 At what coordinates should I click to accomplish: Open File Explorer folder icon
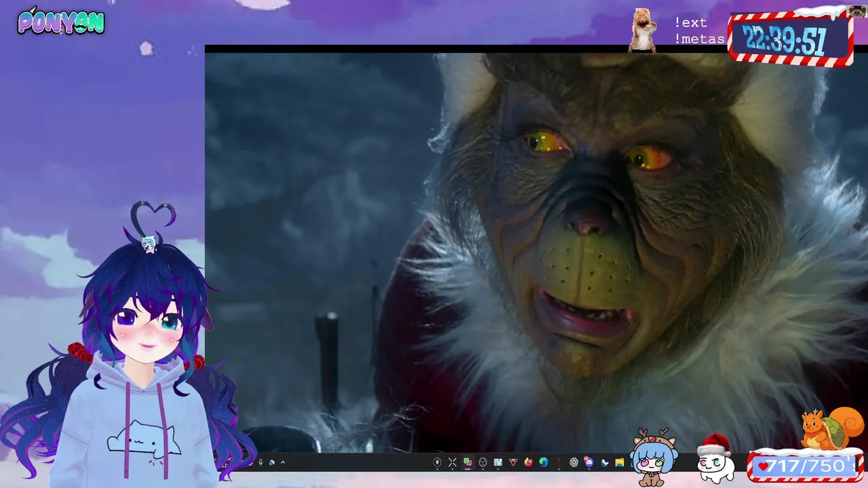tap(619, 462)
